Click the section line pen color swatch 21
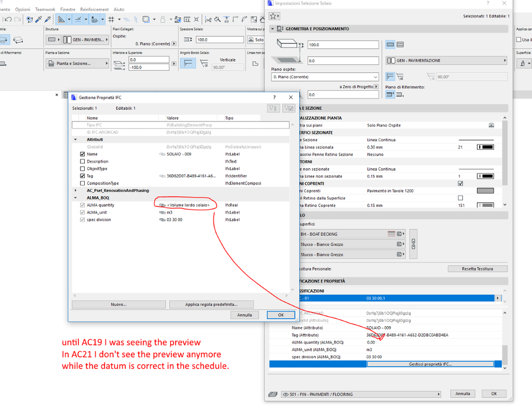The height and width of the screenshot is (412, 532). pos(486,147)
